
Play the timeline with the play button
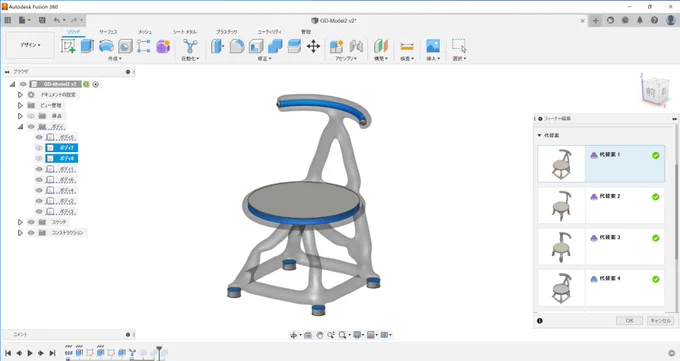click(30, 353)
